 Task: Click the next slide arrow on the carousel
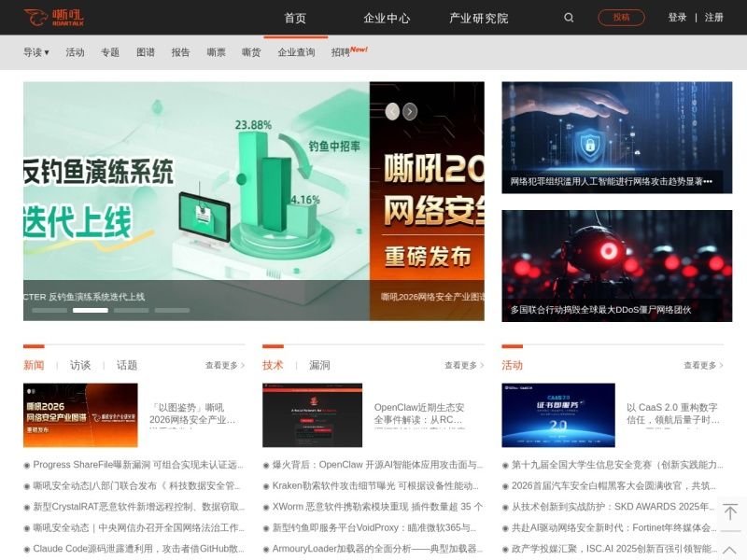tap(410, 111)
